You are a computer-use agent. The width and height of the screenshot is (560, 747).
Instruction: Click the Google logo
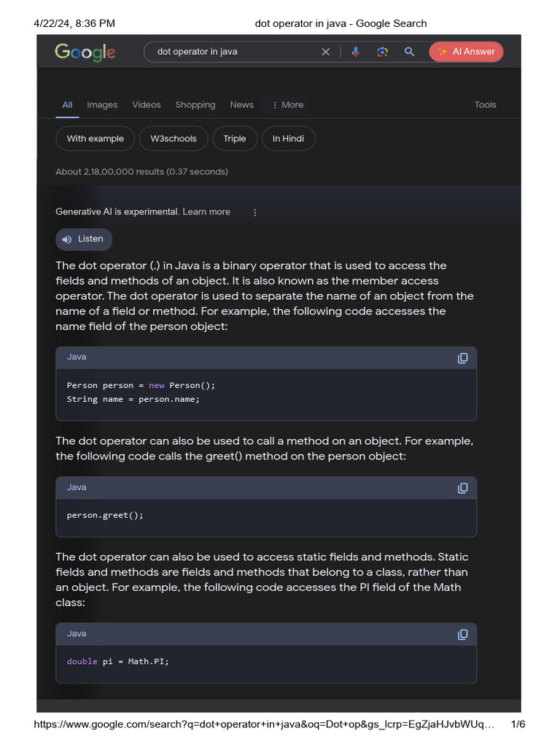click(85, 52)
